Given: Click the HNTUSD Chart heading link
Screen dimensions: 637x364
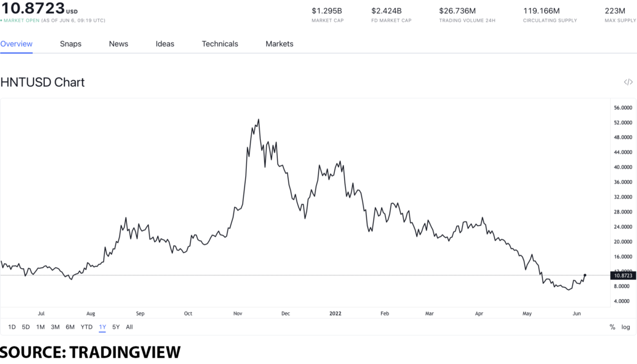Looking at the screenshot, I should pyautogui.click(x=42, y=83).
